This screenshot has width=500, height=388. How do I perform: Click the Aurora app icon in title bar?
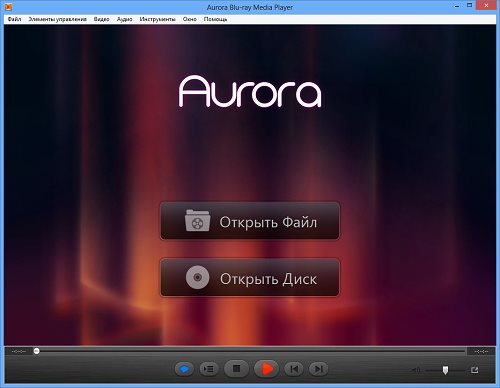pos(8,6)
